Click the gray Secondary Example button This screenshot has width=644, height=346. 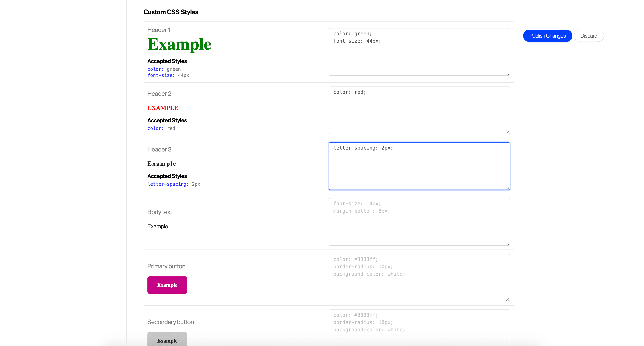coord(167,340)
